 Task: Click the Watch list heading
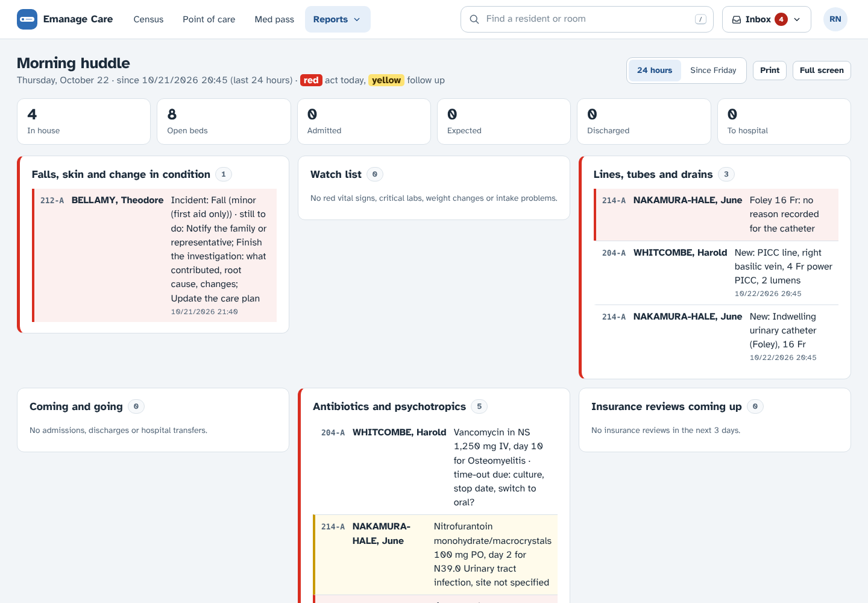336,174
